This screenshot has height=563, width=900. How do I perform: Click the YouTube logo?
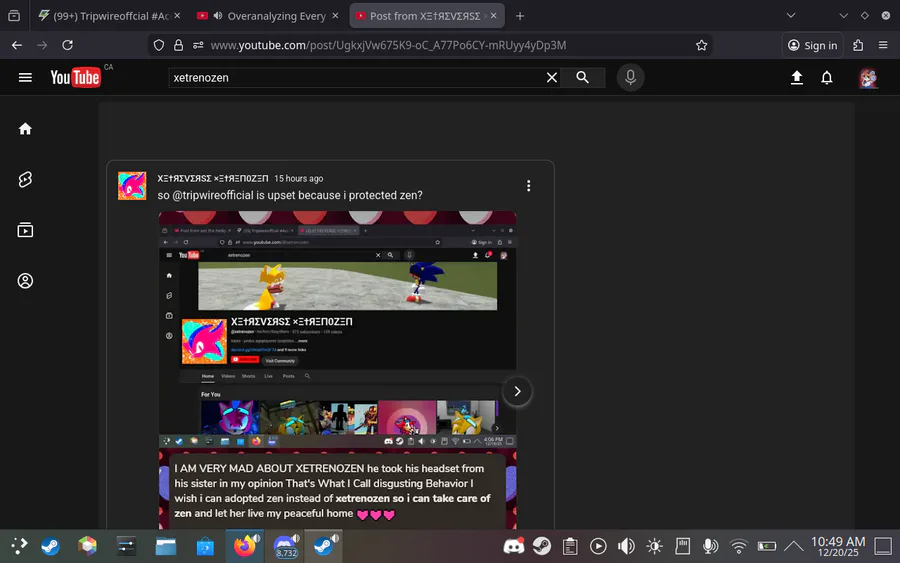[x=76, y=77]
